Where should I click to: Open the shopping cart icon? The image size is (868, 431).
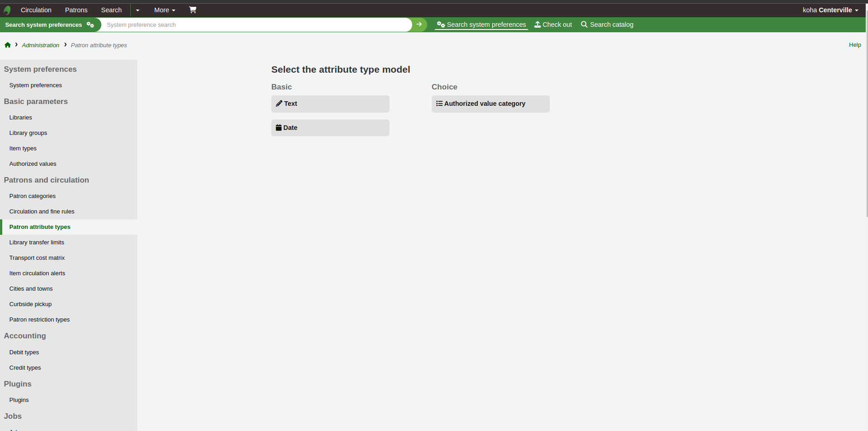point(193,10)
